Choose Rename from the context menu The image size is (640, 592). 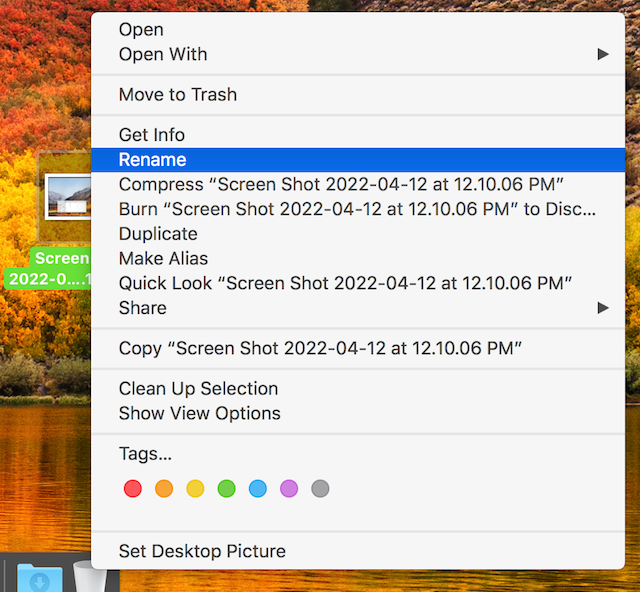coord(153,160)
